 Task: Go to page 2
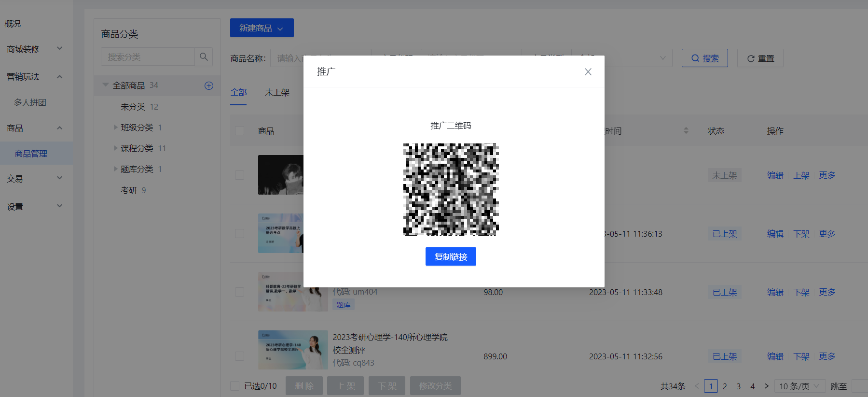[725, 386]
